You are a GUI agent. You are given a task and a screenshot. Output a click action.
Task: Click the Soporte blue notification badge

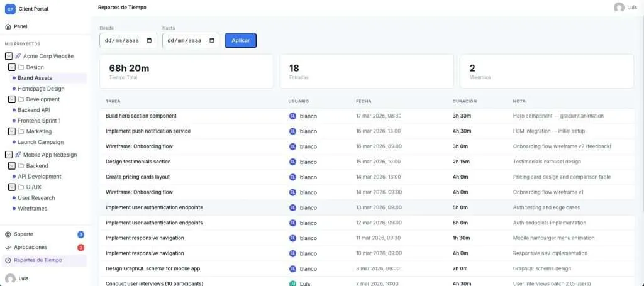[x=81, y=234]
